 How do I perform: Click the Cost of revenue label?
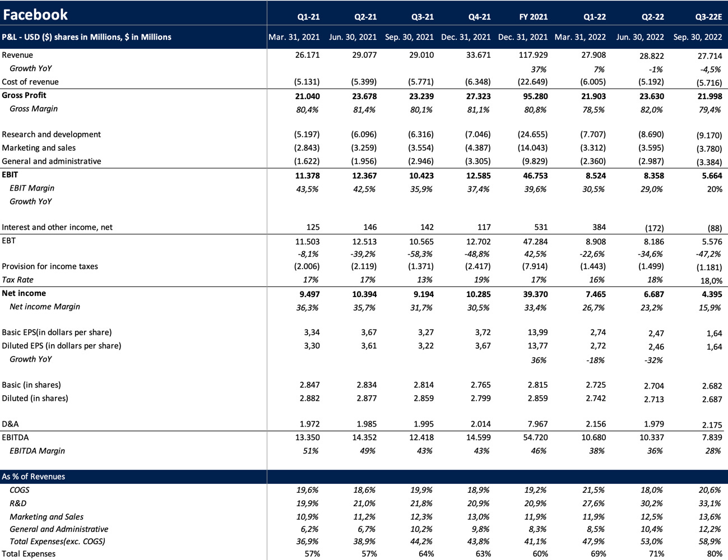point(30,82)
